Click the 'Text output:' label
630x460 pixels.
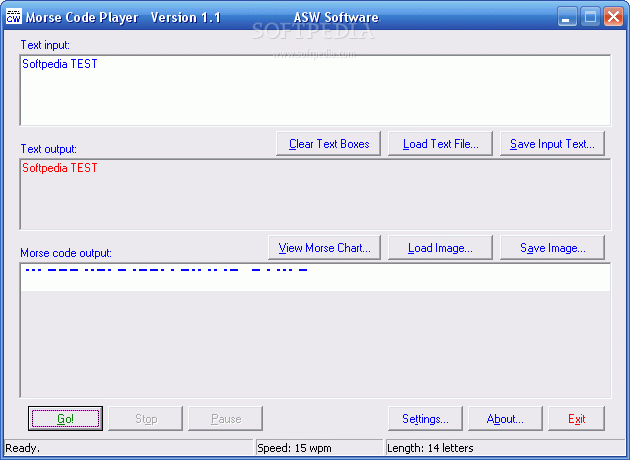[48, 149]
